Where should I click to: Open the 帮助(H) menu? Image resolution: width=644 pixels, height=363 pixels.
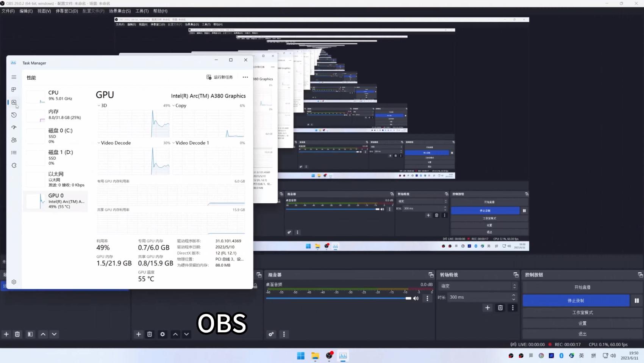tap(160, 11)
